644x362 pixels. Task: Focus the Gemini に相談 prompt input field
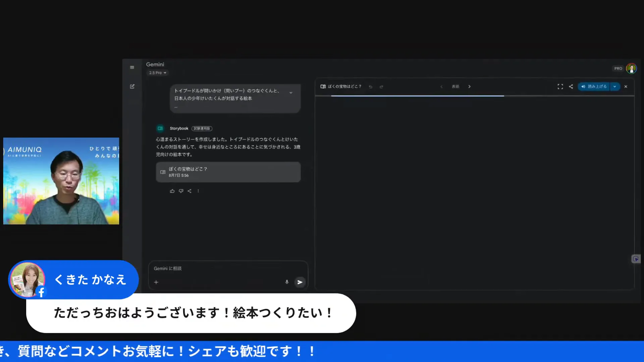pyautogui.click(x=228, y=268)
